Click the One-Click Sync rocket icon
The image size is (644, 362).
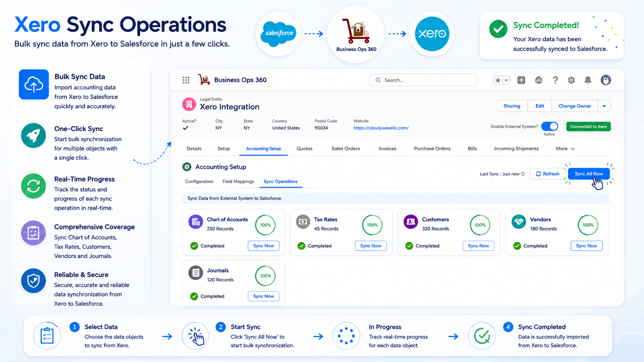point(34,135)
